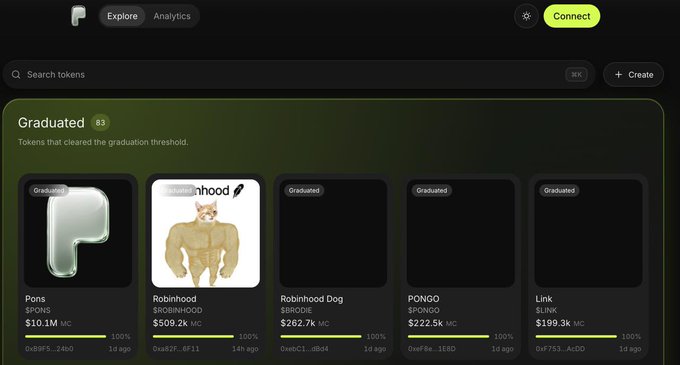
Task: Click the $LINK ticker
Action: (546, 310)
